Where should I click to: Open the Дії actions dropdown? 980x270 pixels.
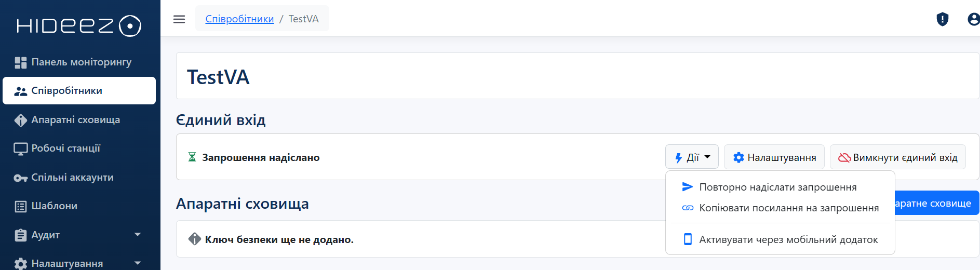[x=692, y=157]
